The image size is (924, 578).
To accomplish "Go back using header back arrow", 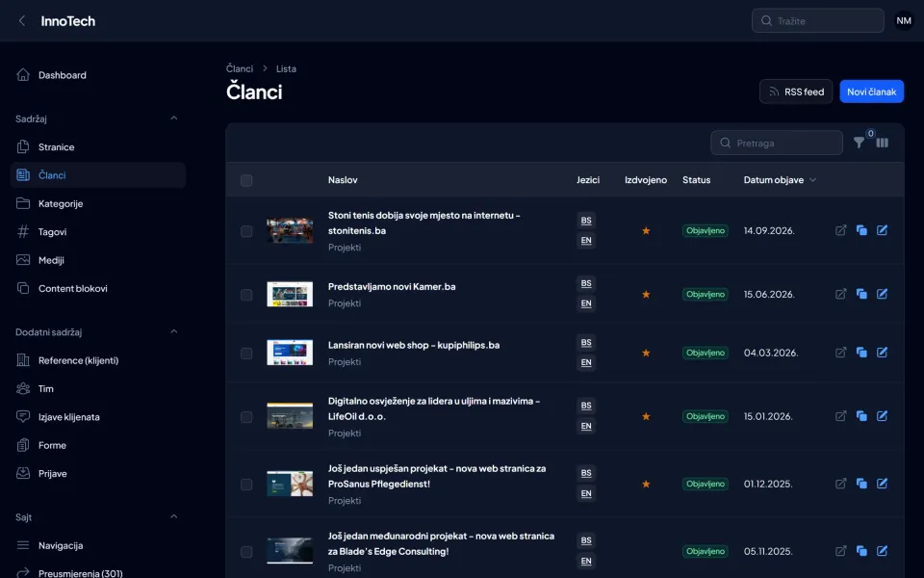I will click(22, 21).
